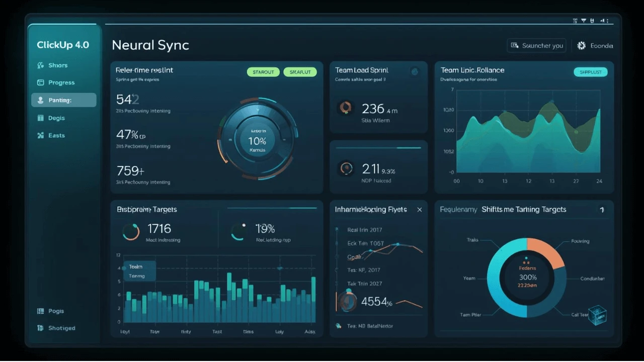Click the Shotiged icon in the sidebar
Image resolution: width=644 pixels, height=362 pixels.
(41, 328)
